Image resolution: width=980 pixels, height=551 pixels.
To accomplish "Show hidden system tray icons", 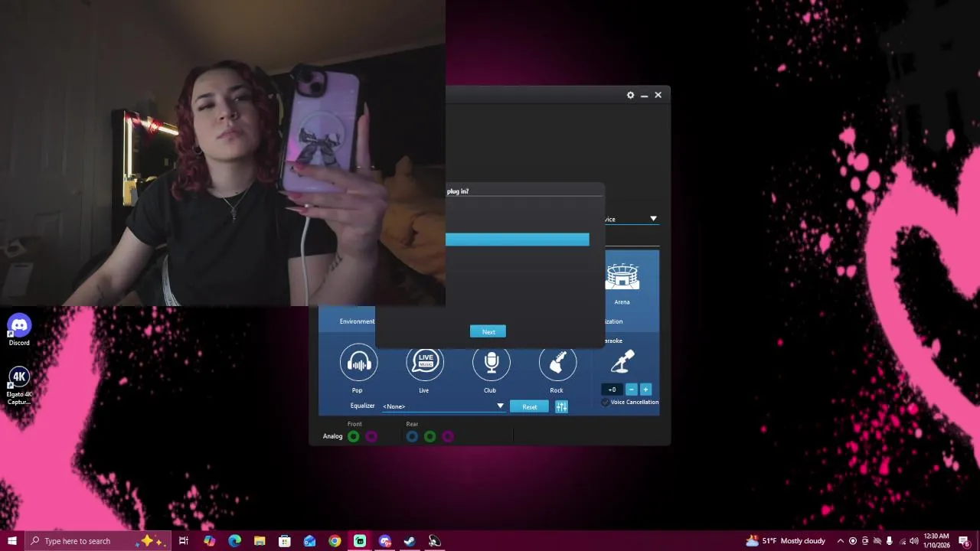I will point(841,541).
